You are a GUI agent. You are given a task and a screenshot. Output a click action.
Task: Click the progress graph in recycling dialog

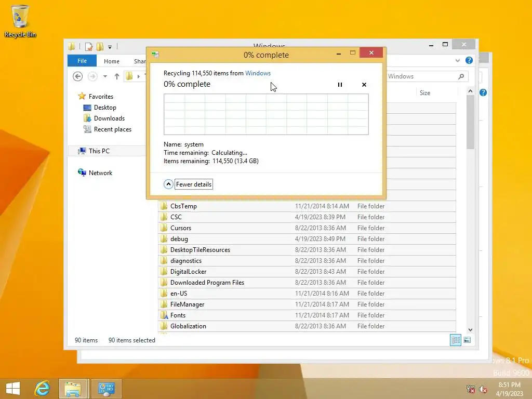(x=266, y=114)
